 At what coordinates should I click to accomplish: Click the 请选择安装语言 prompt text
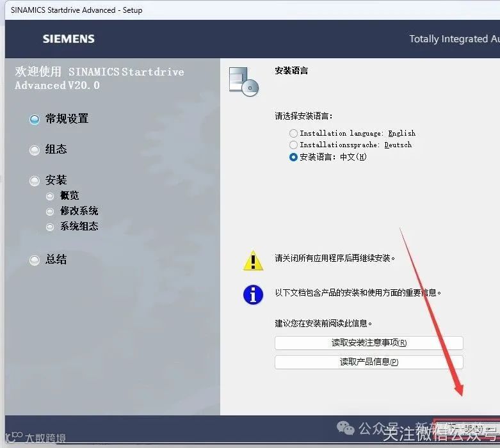[303, 116]
